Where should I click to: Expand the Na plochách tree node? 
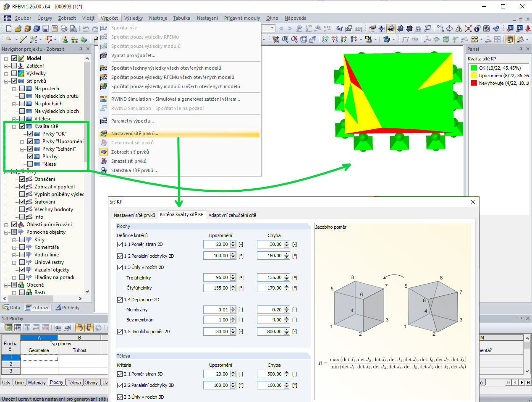(14, 104)
